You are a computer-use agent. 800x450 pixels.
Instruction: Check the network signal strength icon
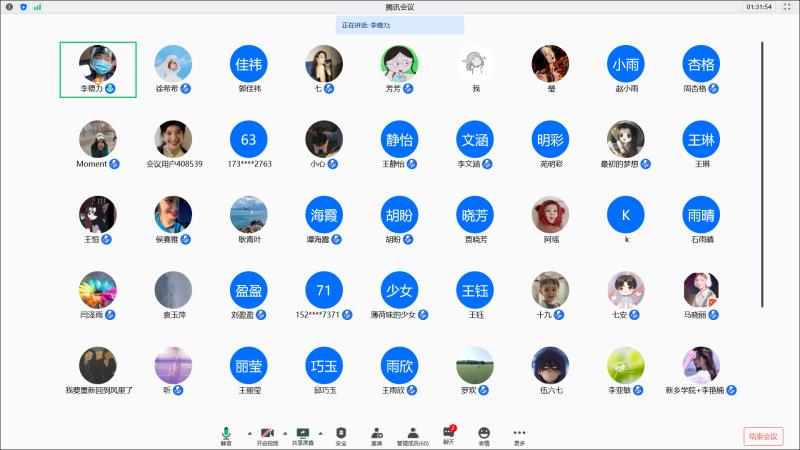[37, 7]
